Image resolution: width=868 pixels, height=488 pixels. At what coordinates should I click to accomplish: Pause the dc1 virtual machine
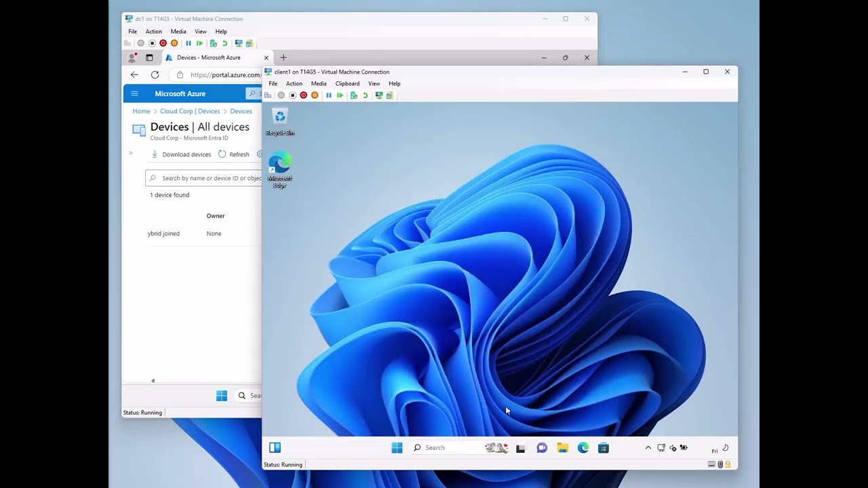[x=189, y=43]
